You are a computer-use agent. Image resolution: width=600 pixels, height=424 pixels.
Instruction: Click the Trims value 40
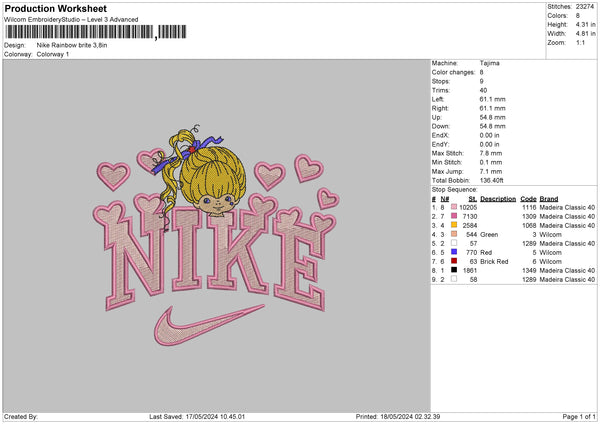point(483,90)
